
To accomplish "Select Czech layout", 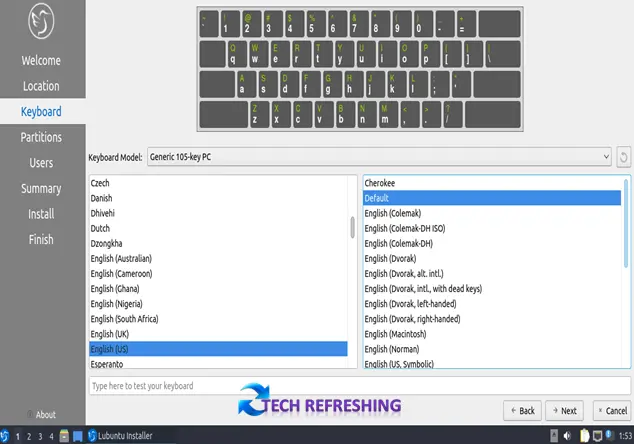I will [x=218, y=183].
